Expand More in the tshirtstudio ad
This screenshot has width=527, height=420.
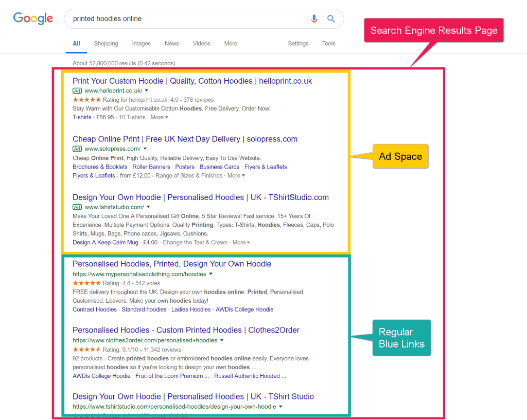tap(241, 243)
